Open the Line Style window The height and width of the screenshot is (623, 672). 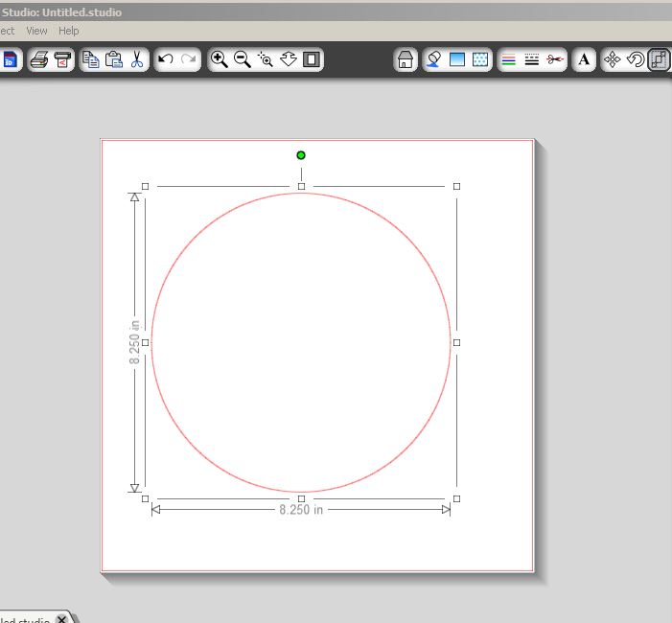pyautogui.click(x=532, y=59)
